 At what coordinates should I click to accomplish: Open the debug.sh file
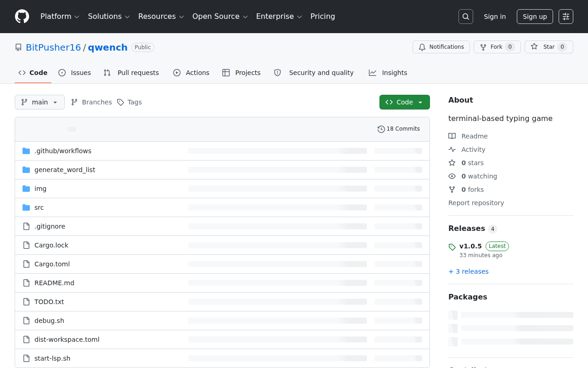(x=49, y=321)
